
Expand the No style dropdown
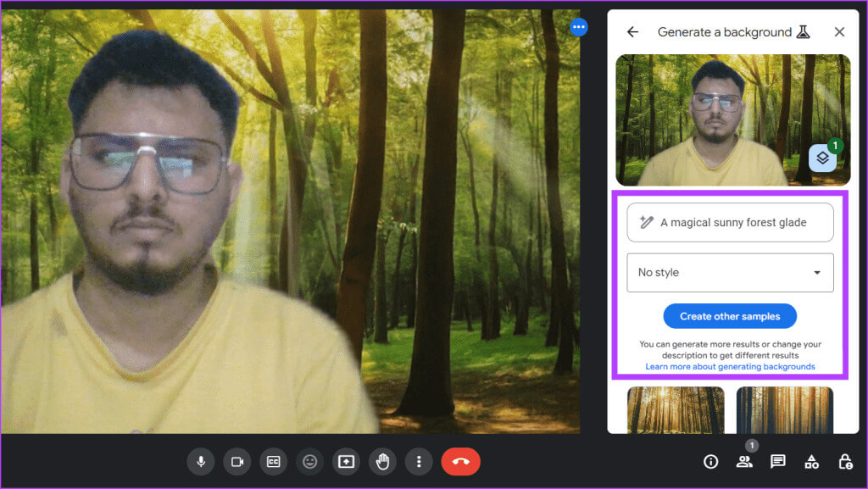click(730, 273)
